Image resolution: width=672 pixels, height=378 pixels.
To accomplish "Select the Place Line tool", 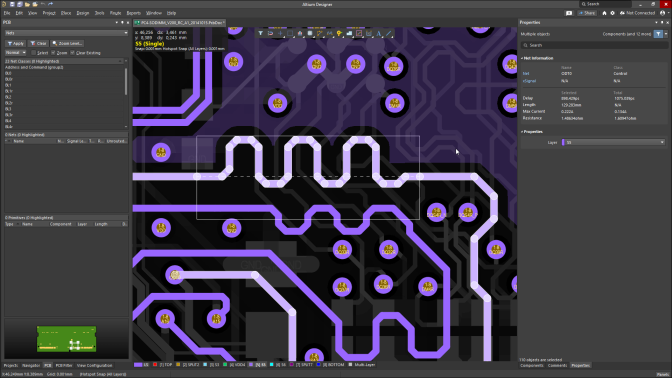I will (389, 33).
